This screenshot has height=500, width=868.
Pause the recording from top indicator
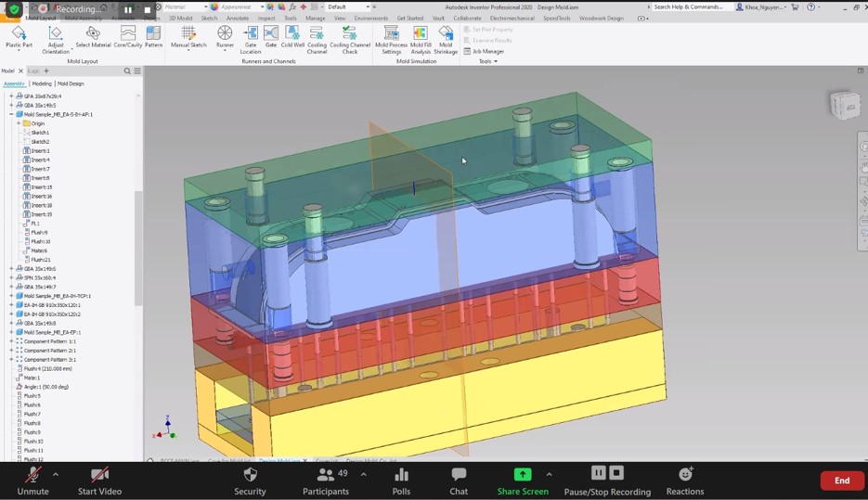pyautogui.click(x=128, y=9)
